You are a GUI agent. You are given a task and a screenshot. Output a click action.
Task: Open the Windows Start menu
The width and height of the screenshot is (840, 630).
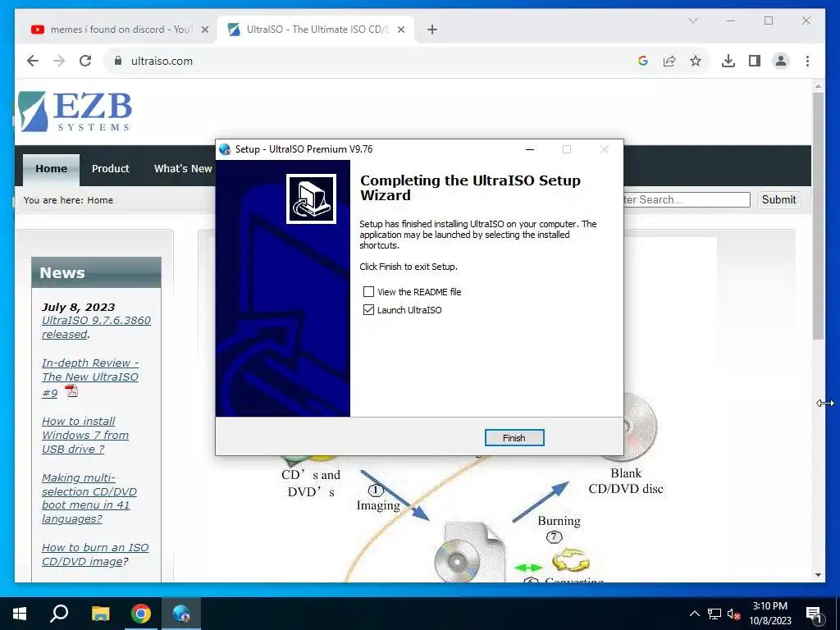[x=20, y=614]
